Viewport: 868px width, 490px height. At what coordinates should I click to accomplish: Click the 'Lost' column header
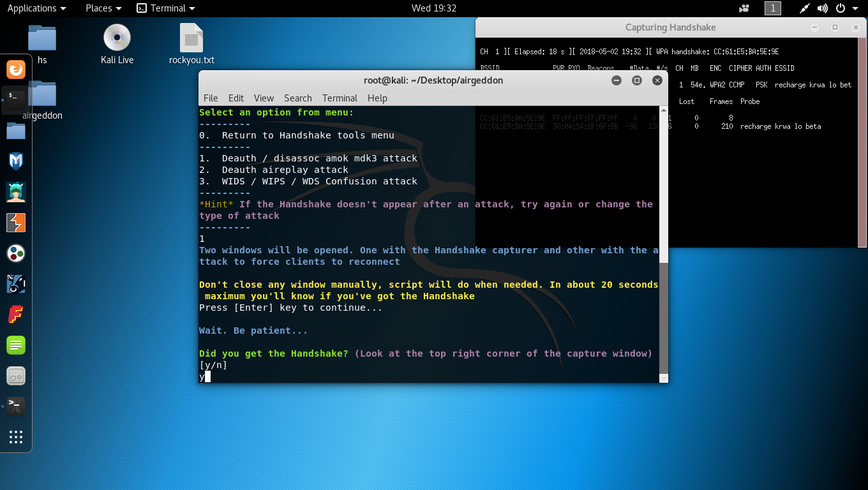tap(687, 101)
